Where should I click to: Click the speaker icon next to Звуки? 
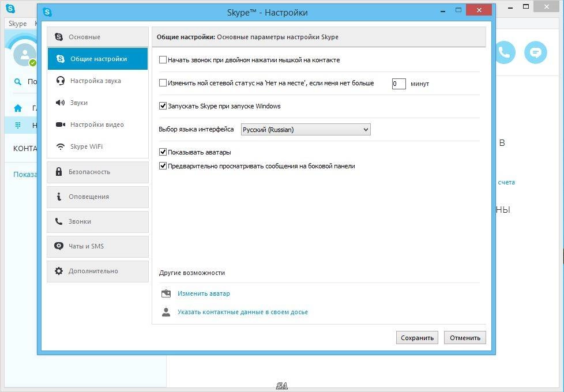pos(60,103)
